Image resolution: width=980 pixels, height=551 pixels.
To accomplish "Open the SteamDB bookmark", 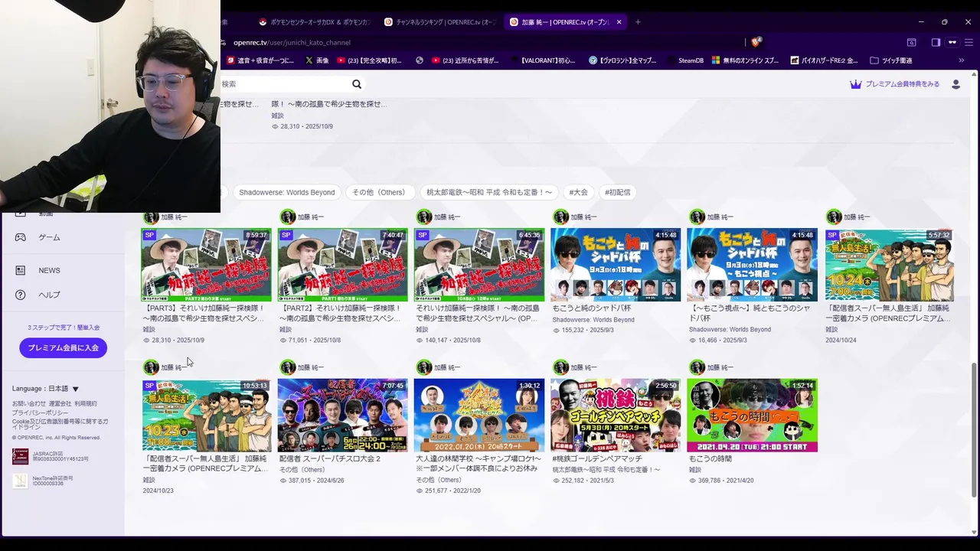I will pos(684,60).
